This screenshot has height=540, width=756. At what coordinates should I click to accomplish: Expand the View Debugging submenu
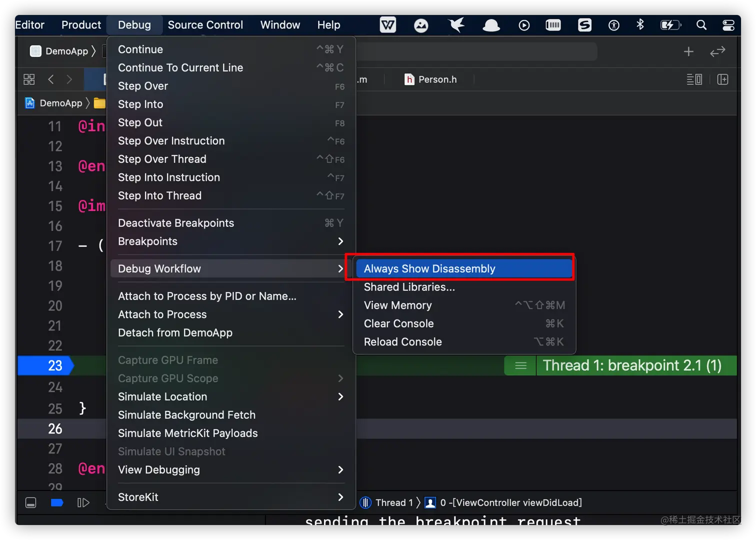231,469
